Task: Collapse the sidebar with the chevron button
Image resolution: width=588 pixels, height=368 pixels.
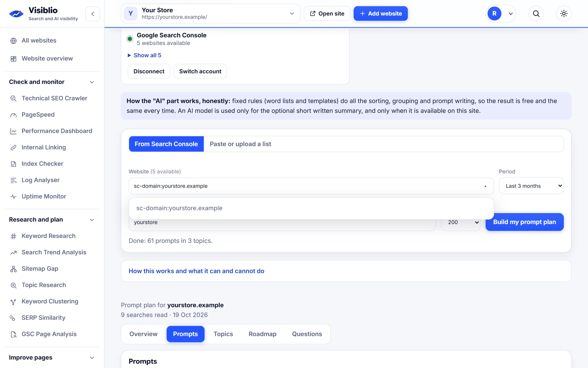Action: (93, 14)
